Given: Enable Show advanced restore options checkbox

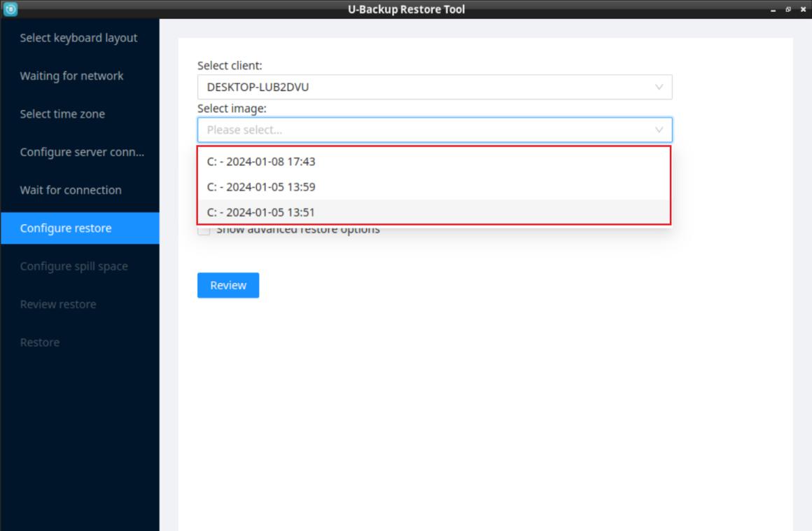Looking at the screenshot, I should tap(204, 230).
